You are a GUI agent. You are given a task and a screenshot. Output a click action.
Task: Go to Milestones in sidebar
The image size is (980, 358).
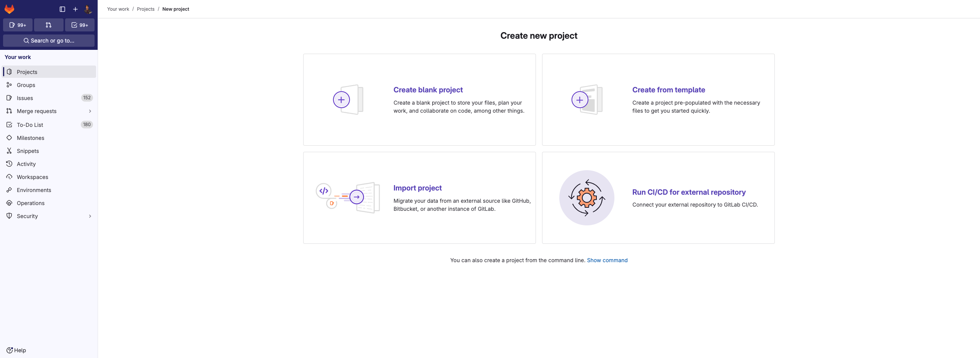[30, 138]
